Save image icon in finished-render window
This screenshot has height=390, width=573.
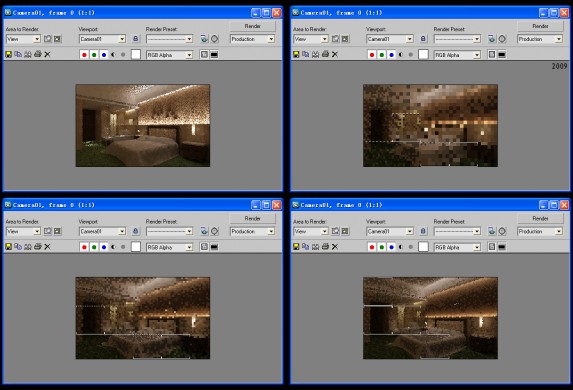8,54
